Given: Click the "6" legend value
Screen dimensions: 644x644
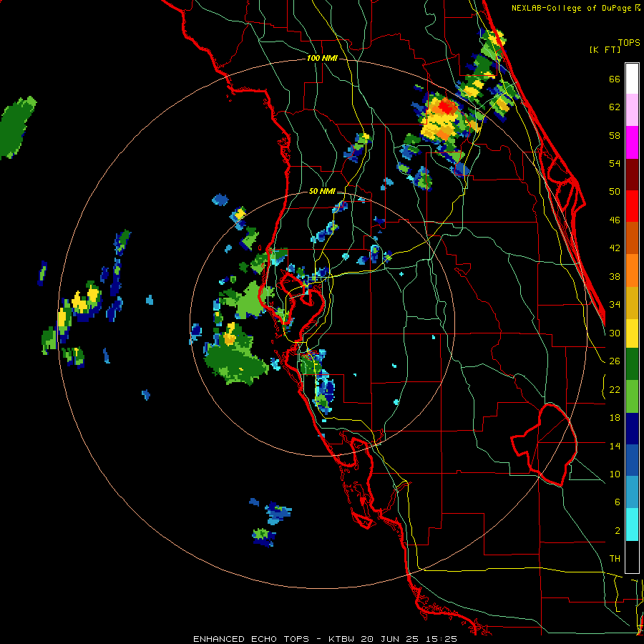Looking at the screenshot, I should click(x=618, y=502).
